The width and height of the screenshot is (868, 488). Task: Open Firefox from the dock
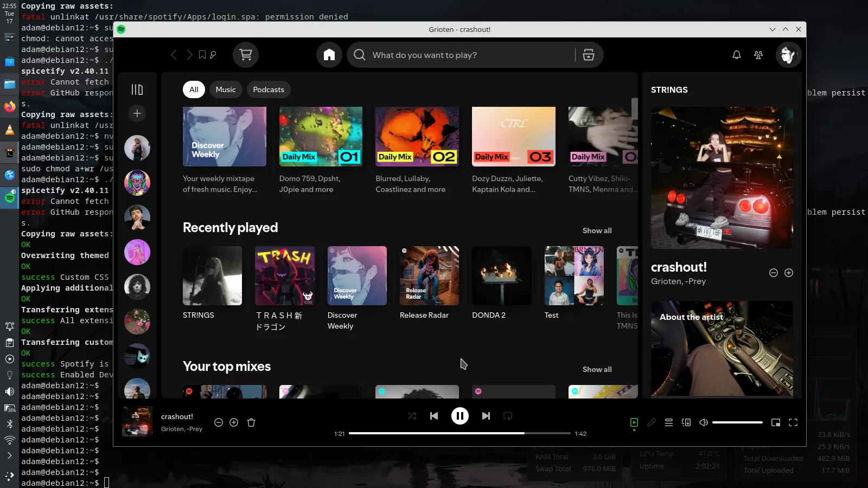(x=9, y=106)
